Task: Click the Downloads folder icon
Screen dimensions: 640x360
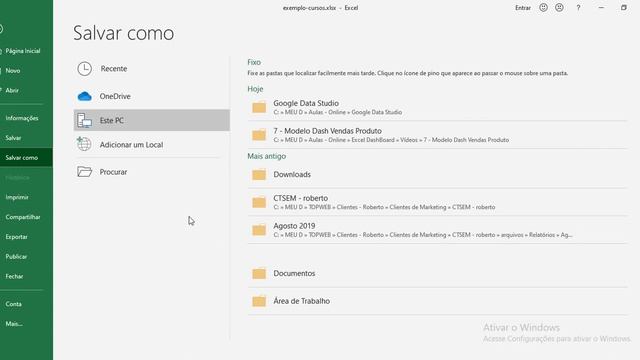Action: (259, 174)
